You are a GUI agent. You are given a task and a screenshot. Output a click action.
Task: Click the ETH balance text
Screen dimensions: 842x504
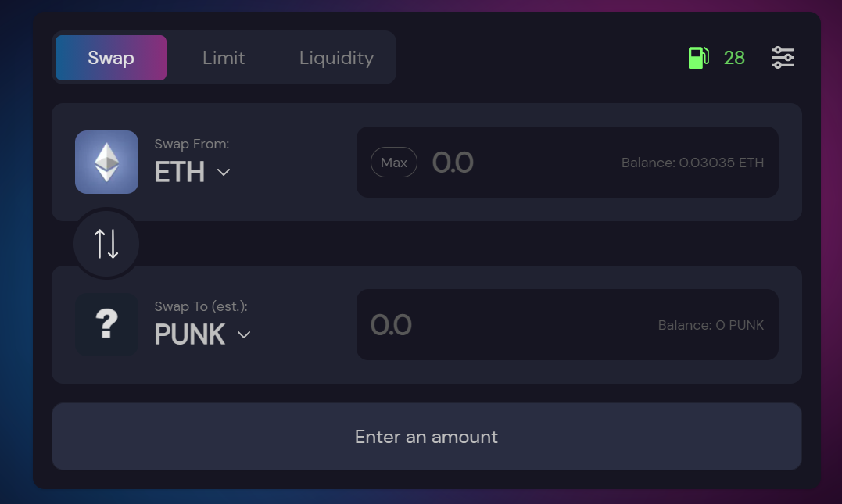click(x=693, y=163)
